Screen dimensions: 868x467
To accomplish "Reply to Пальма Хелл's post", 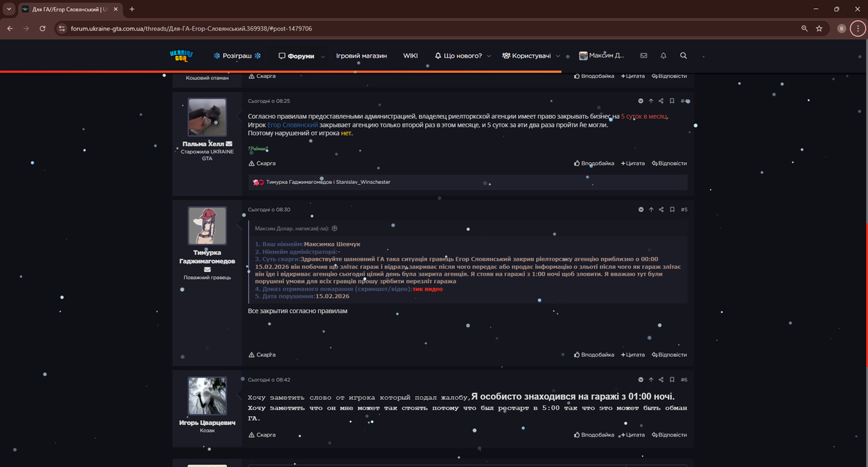I will click(x=669, y=164).
